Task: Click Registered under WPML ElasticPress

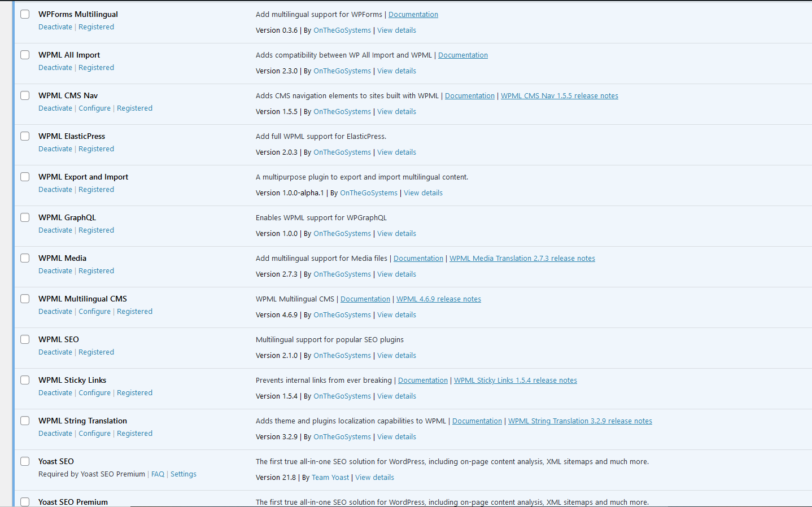Action: point(96,149)
